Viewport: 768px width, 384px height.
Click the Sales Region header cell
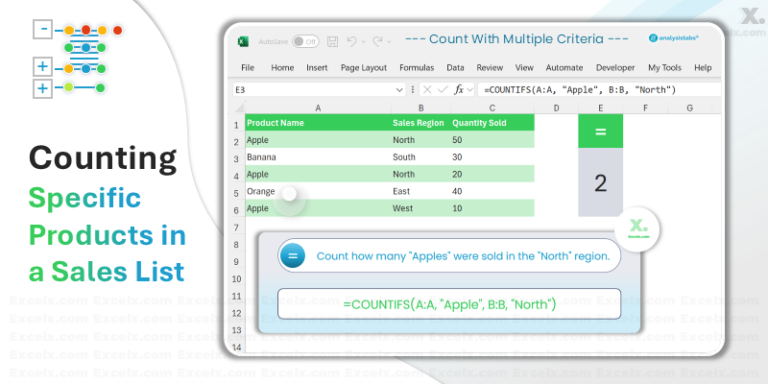[421, 122]
